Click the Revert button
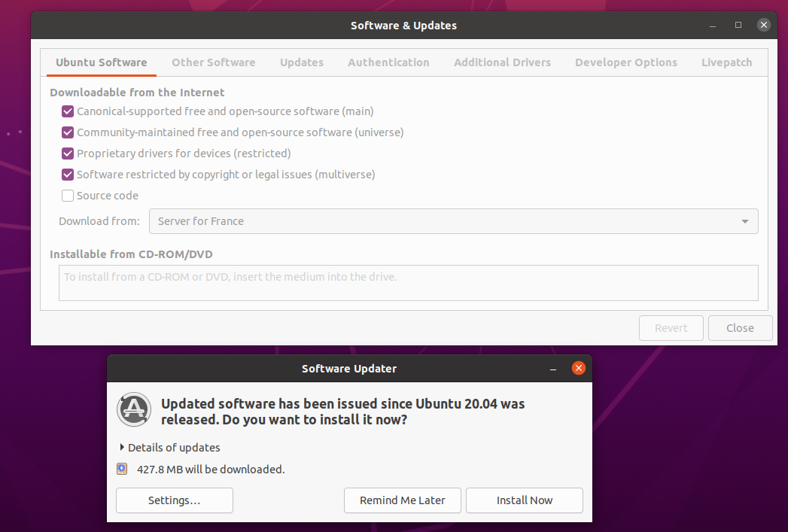Screen dimensions: 788x532 click(671, 328)
